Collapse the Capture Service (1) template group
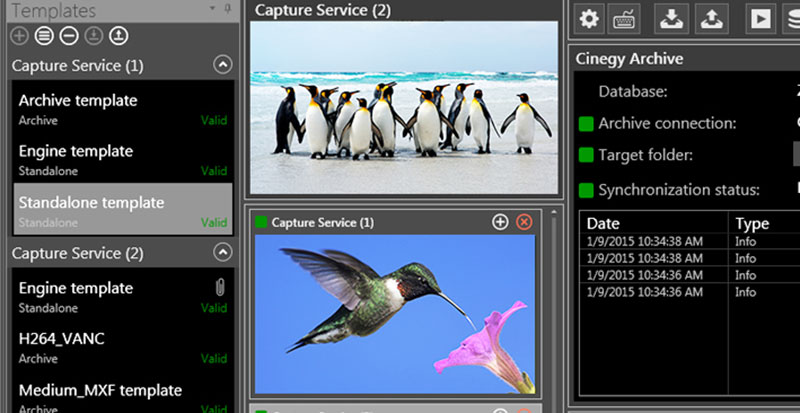Screen dimensions: 800x413 [x=222, y=65]
